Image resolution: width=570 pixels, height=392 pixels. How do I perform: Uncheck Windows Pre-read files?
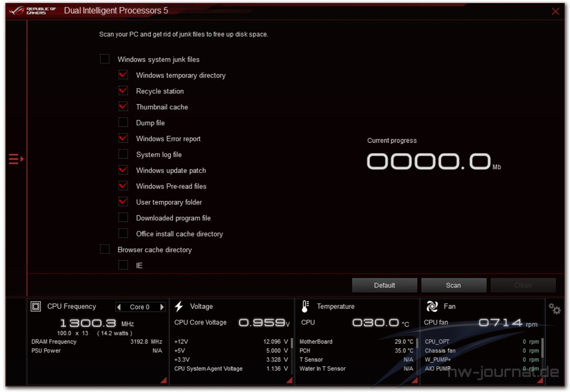click(123, 186)
